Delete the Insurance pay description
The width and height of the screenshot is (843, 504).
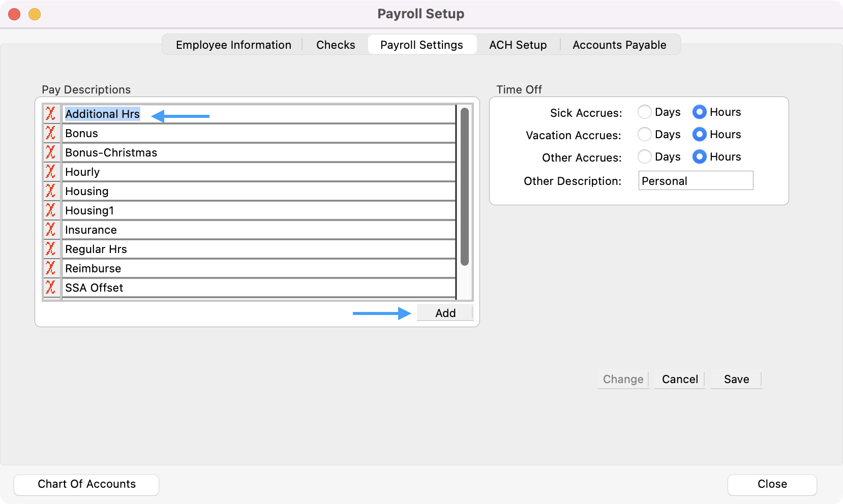(50, 230)
